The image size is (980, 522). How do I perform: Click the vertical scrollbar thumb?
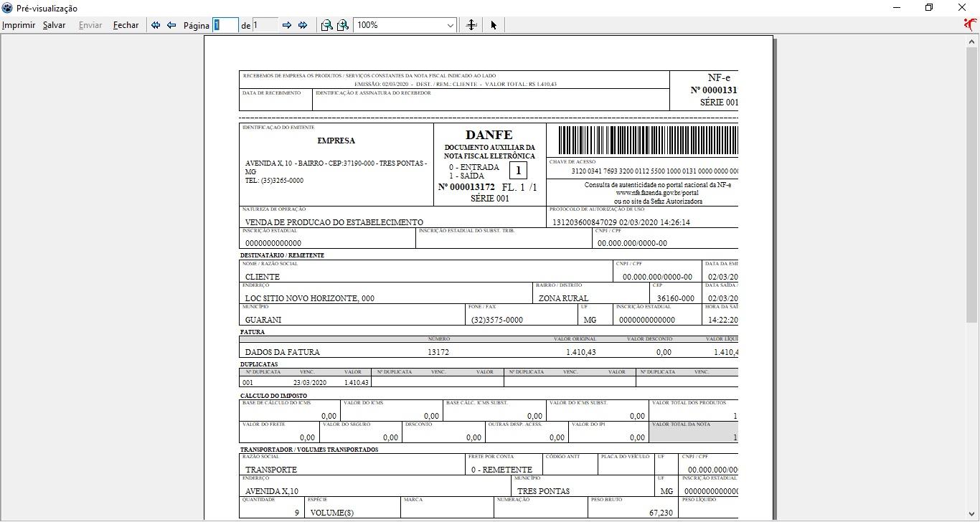tap(972, 185)
